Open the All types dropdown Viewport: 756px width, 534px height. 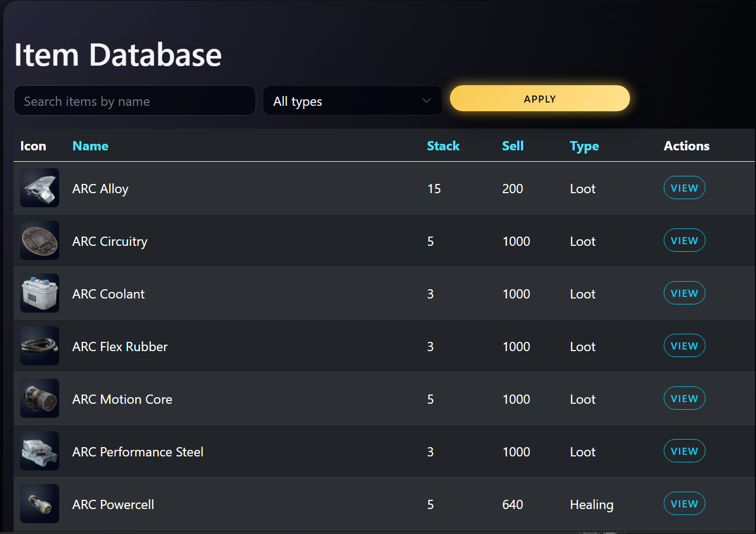[x=353, y=100]
